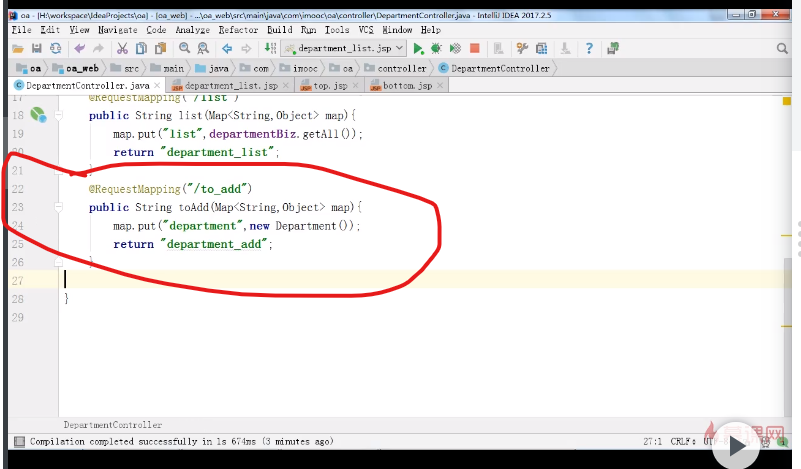Click the yellow inspection indicator above the scrollbar
This screenshot has width=801, height=469.
pyautogui.click(x=787, y=101)
